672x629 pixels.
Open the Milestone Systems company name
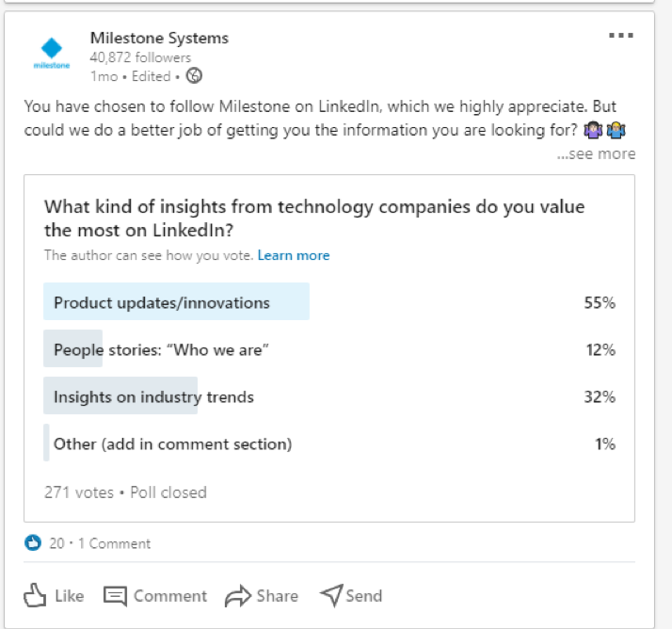(159, 39)
